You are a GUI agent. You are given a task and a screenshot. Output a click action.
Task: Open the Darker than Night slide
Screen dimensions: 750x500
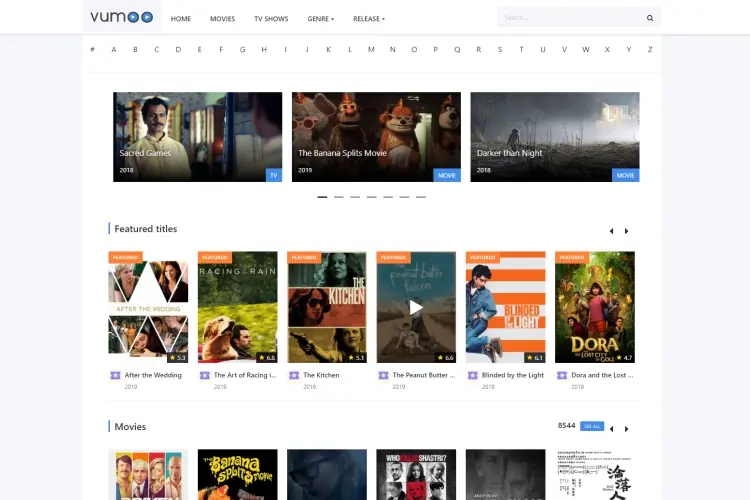(555, 137)
